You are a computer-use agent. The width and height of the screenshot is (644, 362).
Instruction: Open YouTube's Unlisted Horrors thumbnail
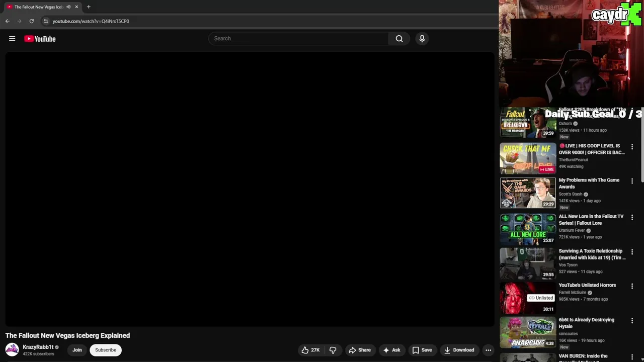point(528,298)
